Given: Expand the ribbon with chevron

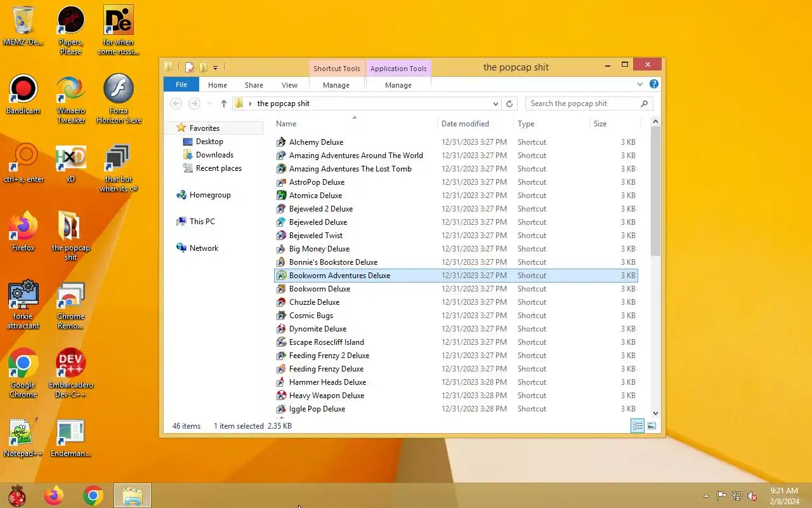Looking at the screenshot, I should click(640, 84).
